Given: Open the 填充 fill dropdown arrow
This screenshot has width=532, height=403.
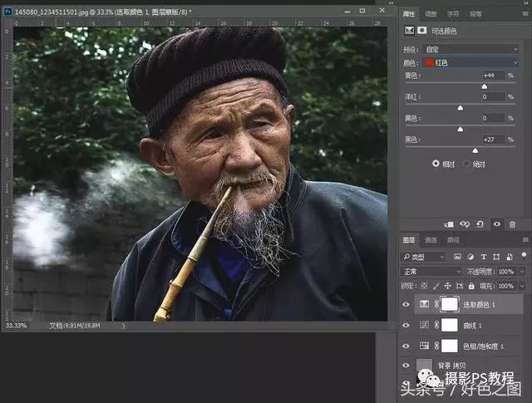Looking at the screenshot, I should coord(523,286).
